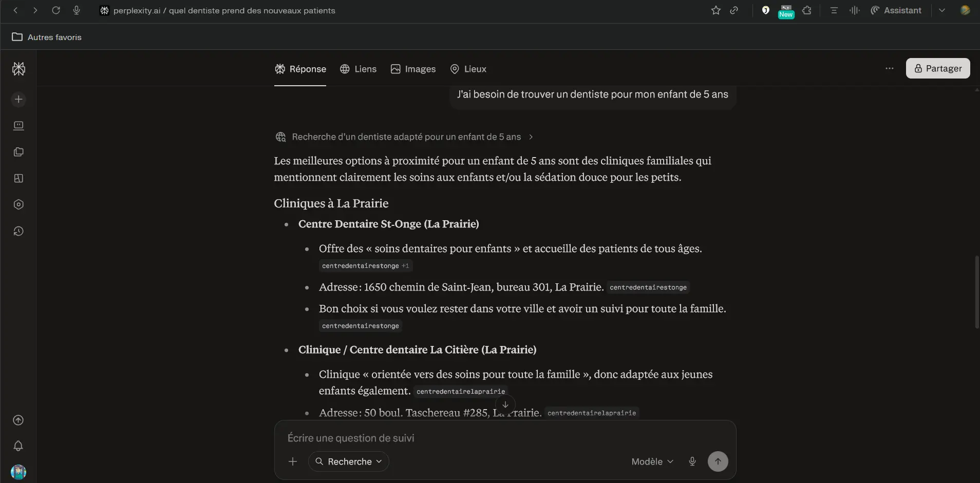The image size is (980, 483).
Task: Bookmark this page with star icon
Action: 715,10
